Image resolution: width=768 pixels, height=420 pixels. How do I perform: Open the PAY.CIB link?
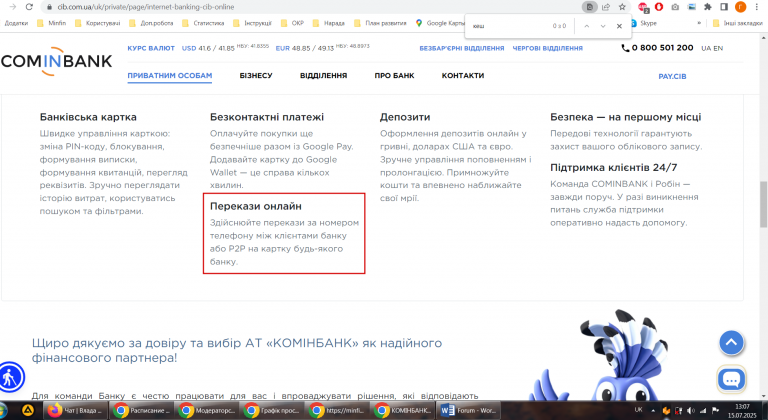point(672,76)
